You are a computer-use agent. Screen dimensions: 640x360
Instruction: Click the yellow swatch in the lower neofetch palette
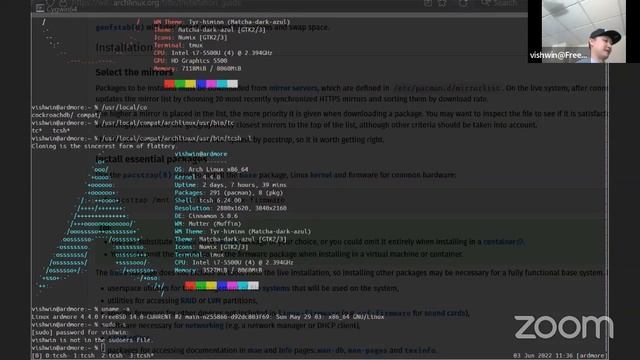pos(211,285)
